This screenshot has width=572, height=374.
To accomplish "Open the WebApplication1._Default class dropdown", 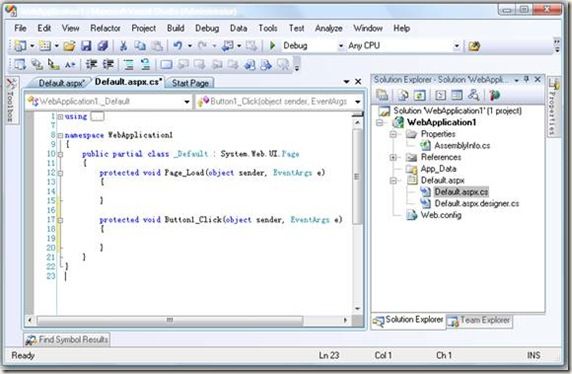I will click(x=187, y=101).
